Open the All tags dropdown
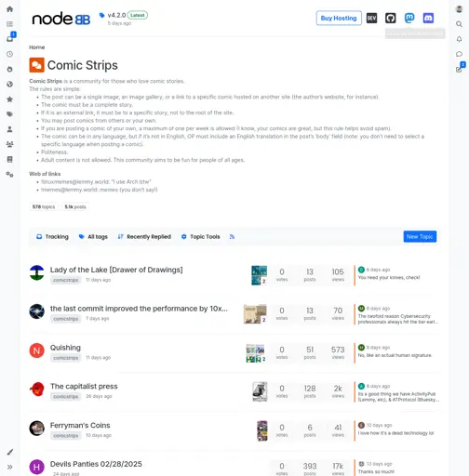Image resolution: width=469 pixels, height=476 pixels. coord(93,237)
